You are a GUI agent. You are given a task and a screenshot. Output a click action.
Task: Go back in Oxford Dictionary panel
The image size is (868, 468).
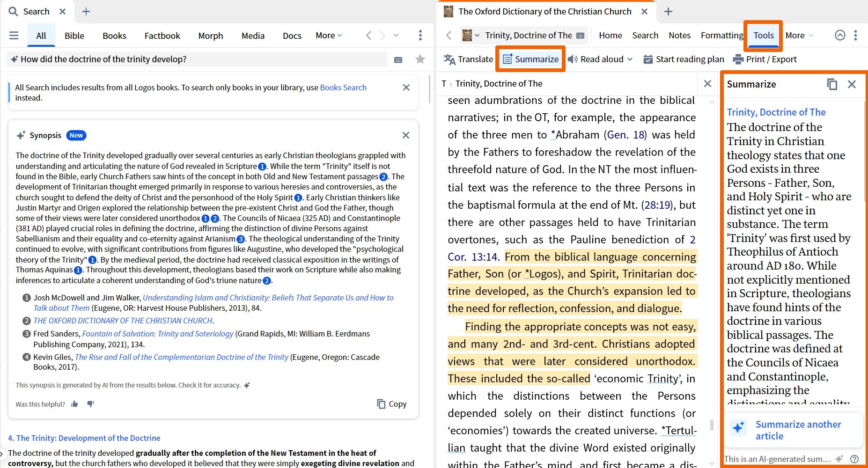[449, 36]
